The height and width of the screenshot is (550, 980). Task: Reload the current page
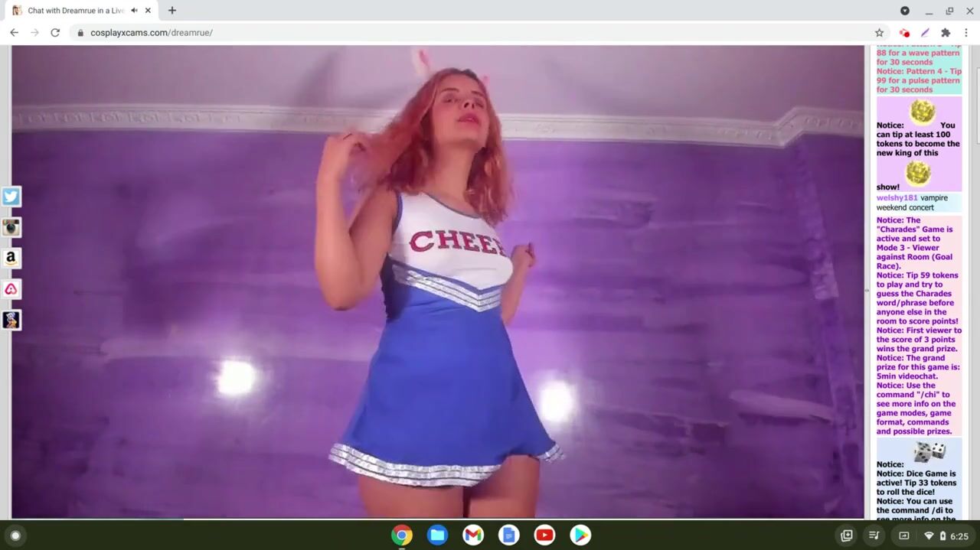pyautogui.click(x=55, y=33)
